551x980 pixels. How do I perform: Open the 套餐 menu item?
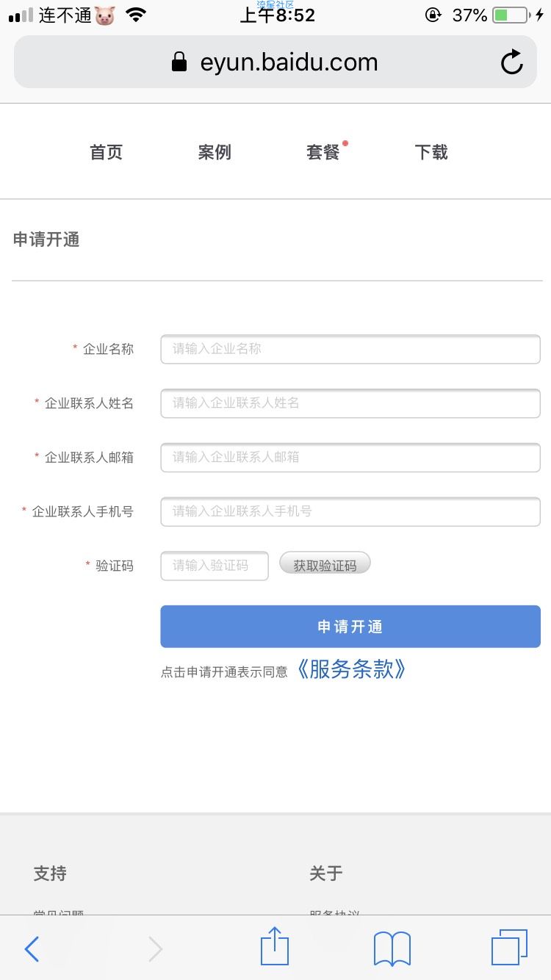pos(323,152)
